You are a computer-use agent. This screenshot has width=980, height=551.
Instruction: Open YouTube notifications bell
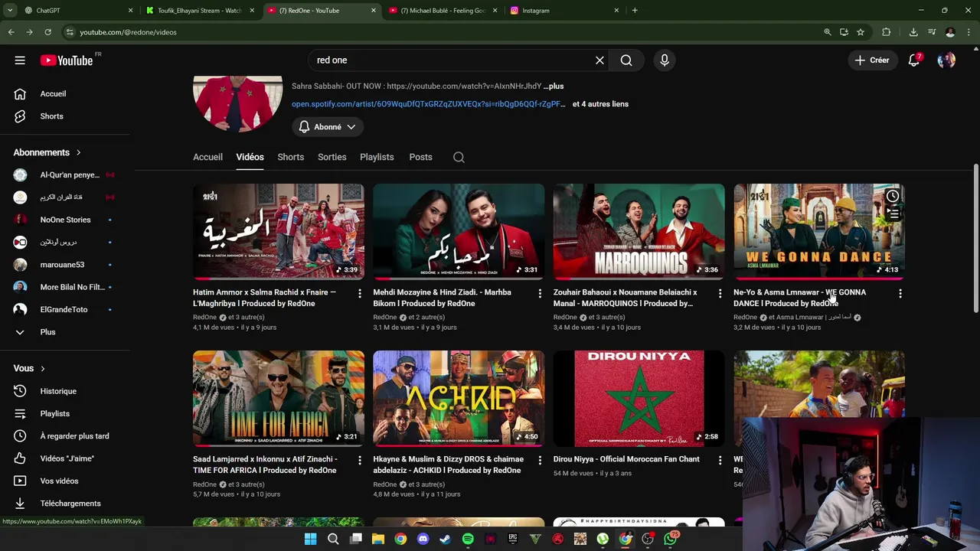[x=913, y=60]
